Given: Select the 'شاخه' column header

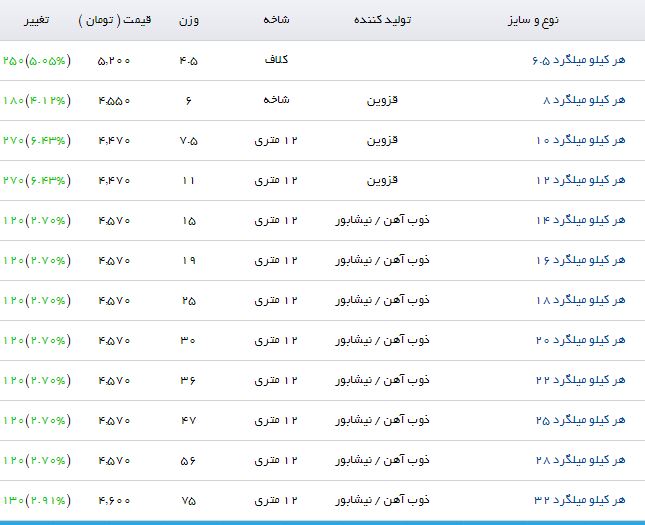Looking at the screenshot, I should point(276,21).
